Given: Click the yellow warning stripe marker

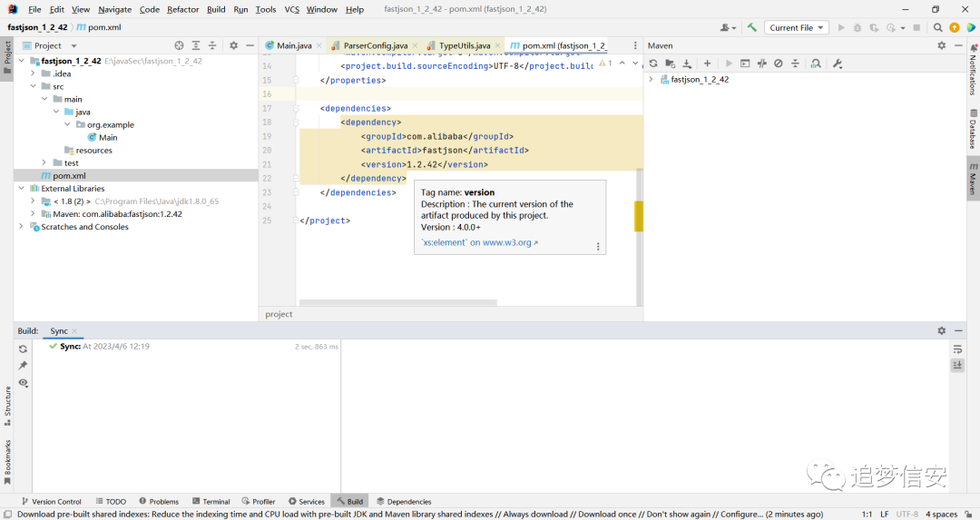Looking at the screenshot, I should tap(639, 216).
